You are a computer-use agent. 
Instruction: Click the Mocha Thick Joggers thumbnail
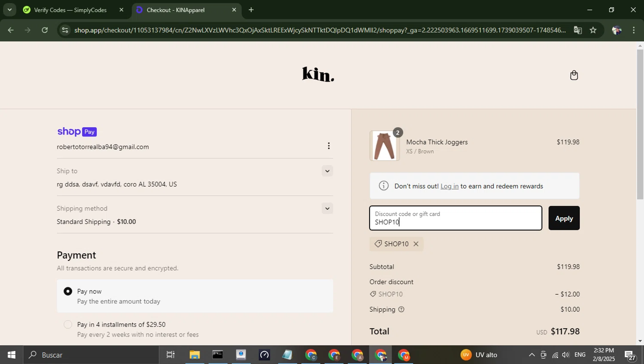(x=384, y=146)
